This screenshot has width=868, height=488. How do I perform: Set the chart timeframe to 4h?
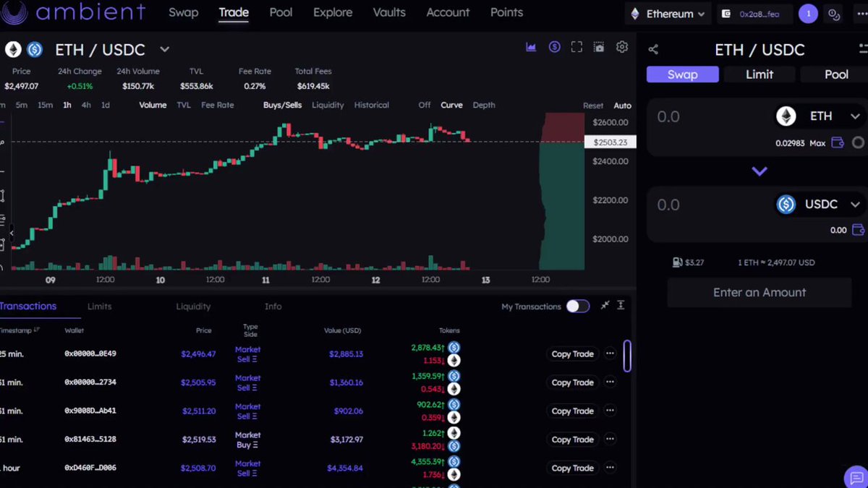point(86,105)
